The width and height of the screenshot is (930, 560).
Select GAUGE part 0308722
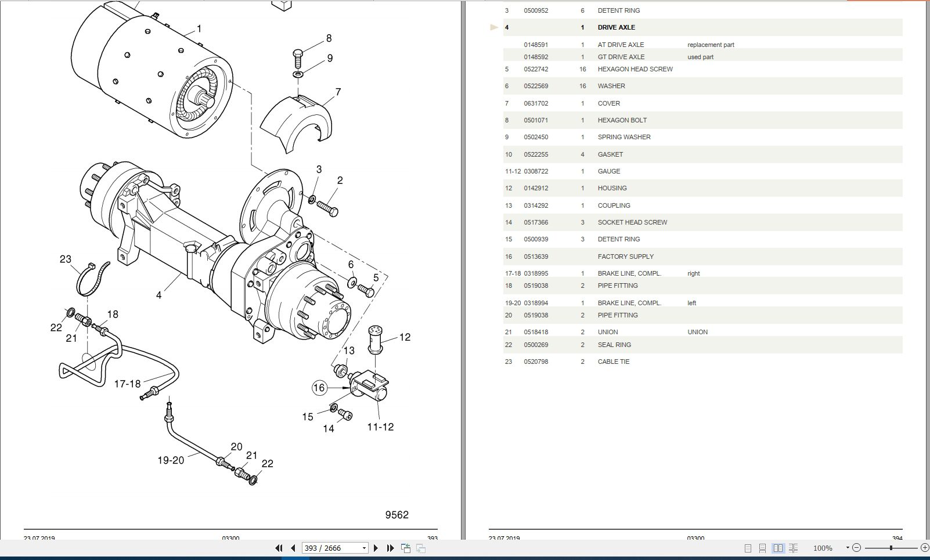tap(536, 171)
